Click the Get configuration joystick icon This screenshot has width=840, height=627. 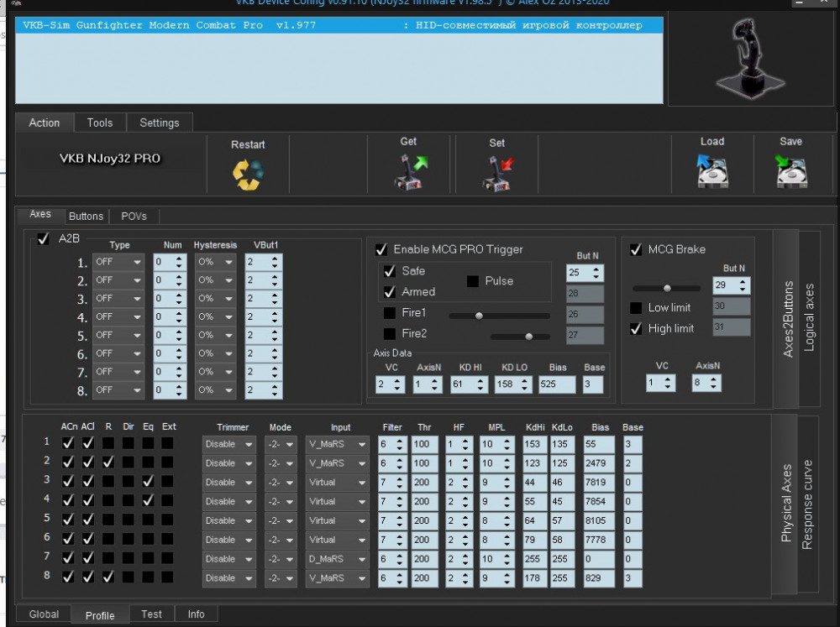point(411,172)
